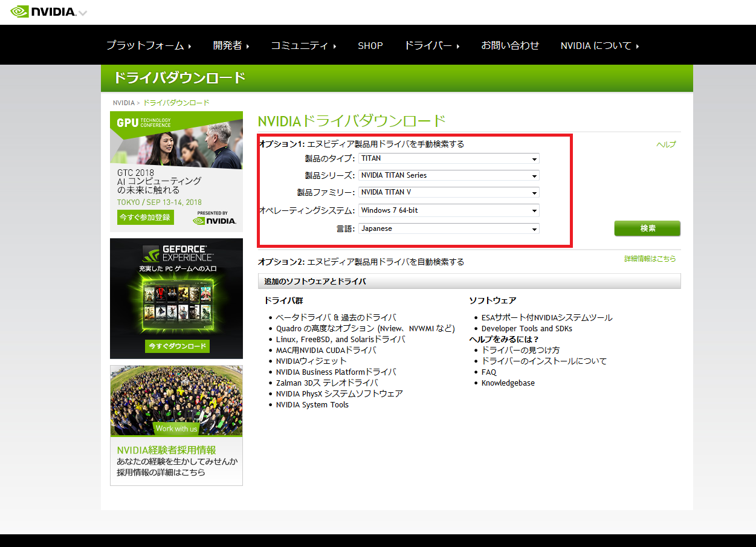Expand the dropdown chevron next to NVIDIA logo
Screen dimensions: 756x547
[83, 13]
